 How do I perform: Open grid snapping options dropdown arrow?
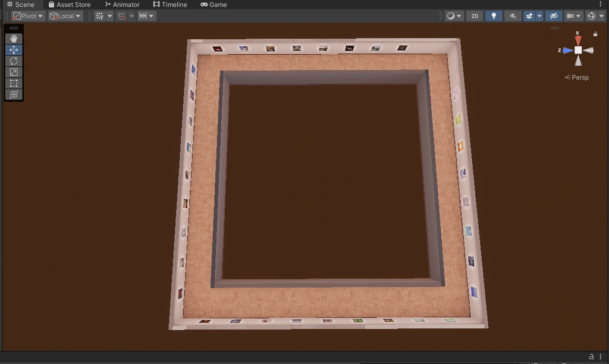131,16
